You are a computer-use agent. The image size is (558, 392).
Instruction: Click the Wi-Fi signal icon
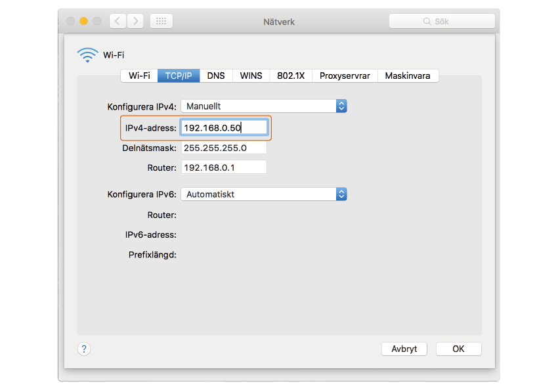tap(87, 55)
